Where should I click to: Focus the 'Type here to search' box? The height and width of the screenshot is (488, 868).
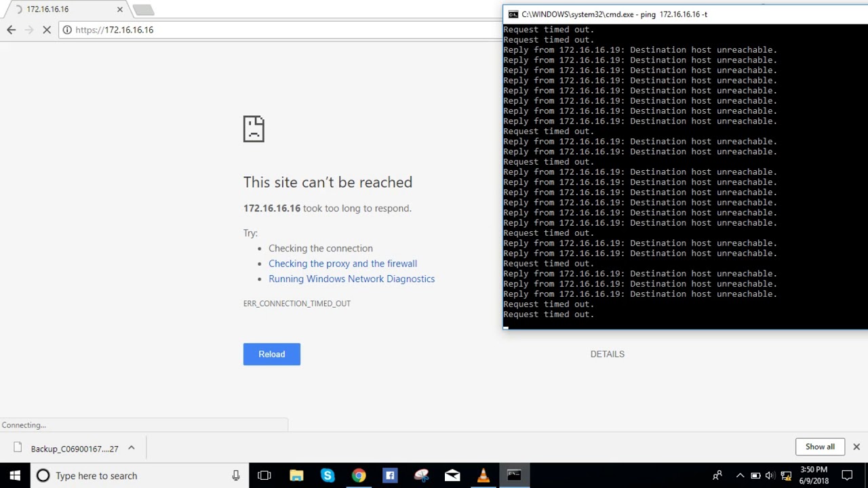140,476
